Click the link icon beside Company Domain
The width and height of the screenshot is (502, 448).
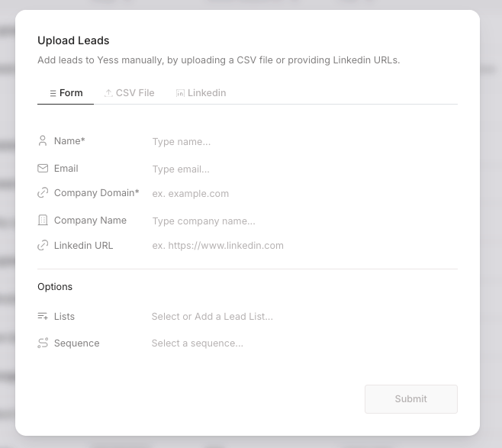tap(43, 194)
